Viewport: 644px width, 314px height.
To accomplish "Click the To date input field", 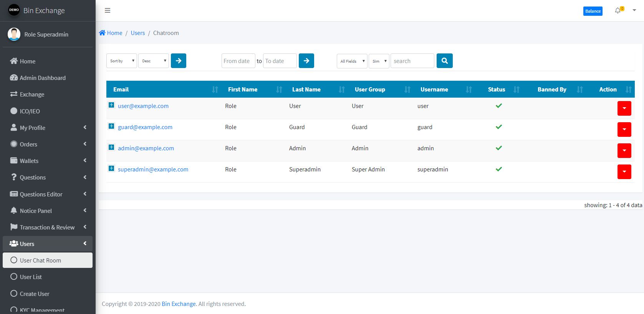I will tap(280, 61).
